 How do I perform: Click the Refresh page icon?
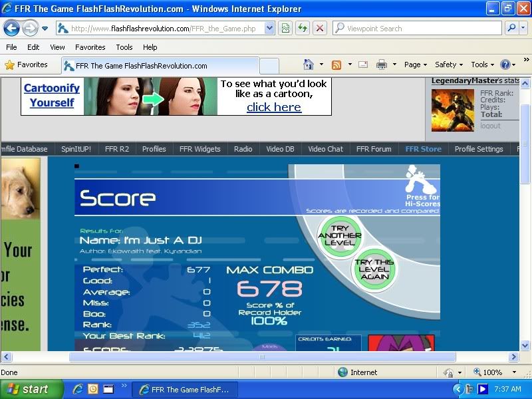pos(303,28)
